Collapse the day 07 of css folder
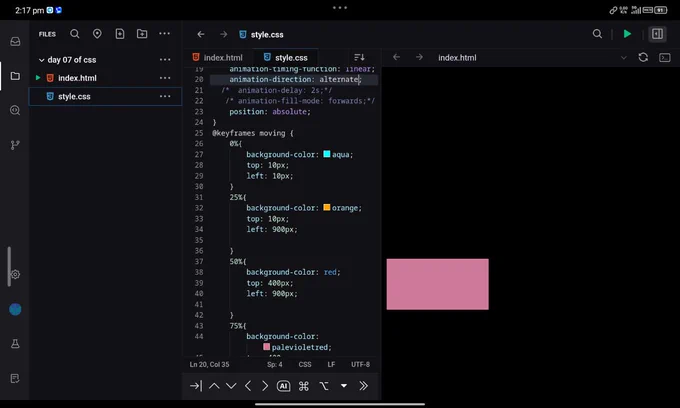 [42, 60]
